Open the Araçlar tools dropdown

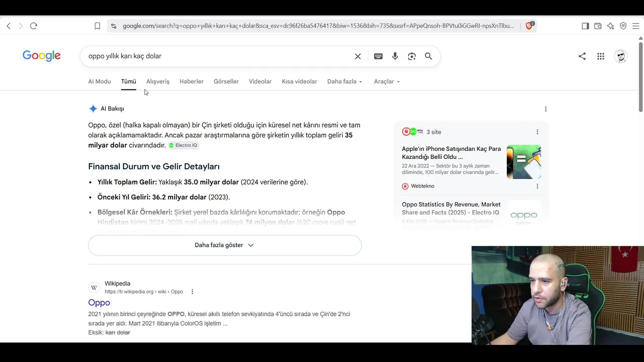pos(387,81)
